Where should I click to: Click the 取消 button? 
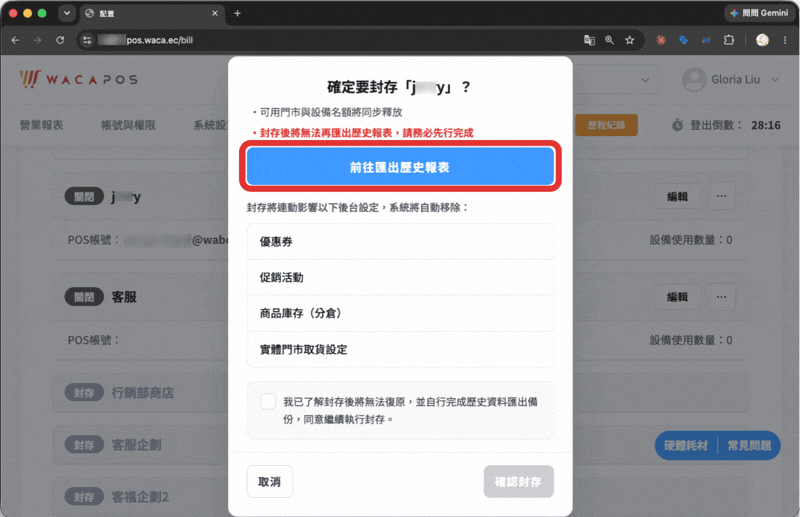(x=269, y=481)
